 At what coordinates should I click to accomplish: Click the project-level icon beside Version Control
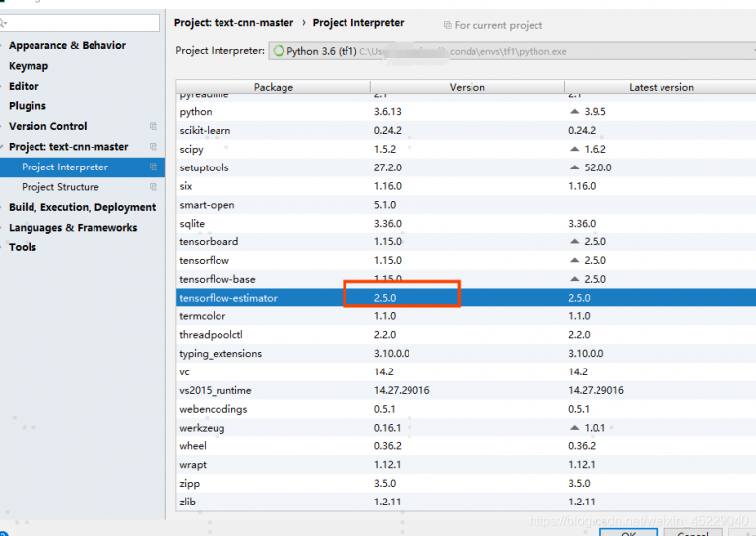click(154, 127)
